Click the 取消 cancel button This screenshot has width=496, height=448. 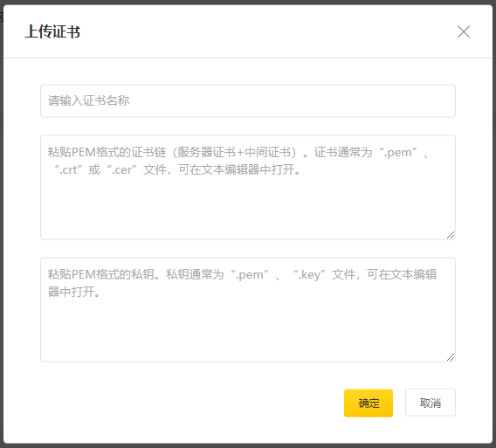click(431, 403)
